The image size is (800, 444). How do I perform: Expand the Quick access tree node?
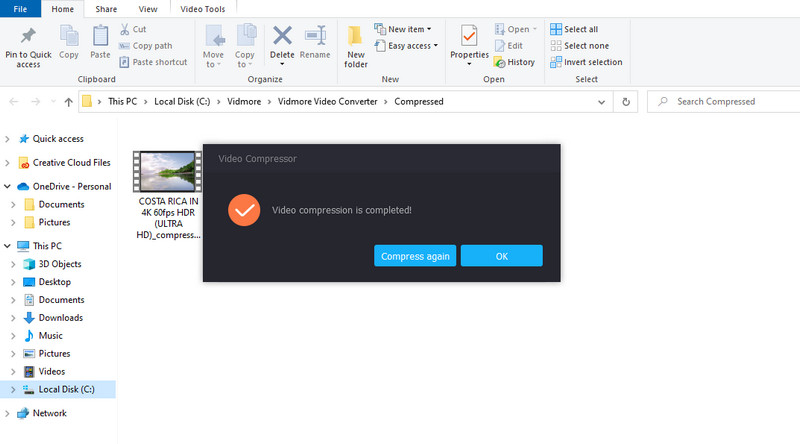(8, 139)
